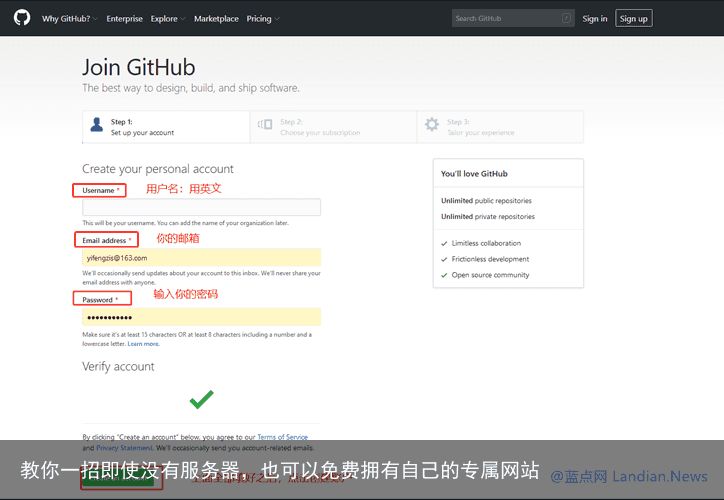Open the Marketplace link
The image size is (724, 500).
[x=216, y=19]
